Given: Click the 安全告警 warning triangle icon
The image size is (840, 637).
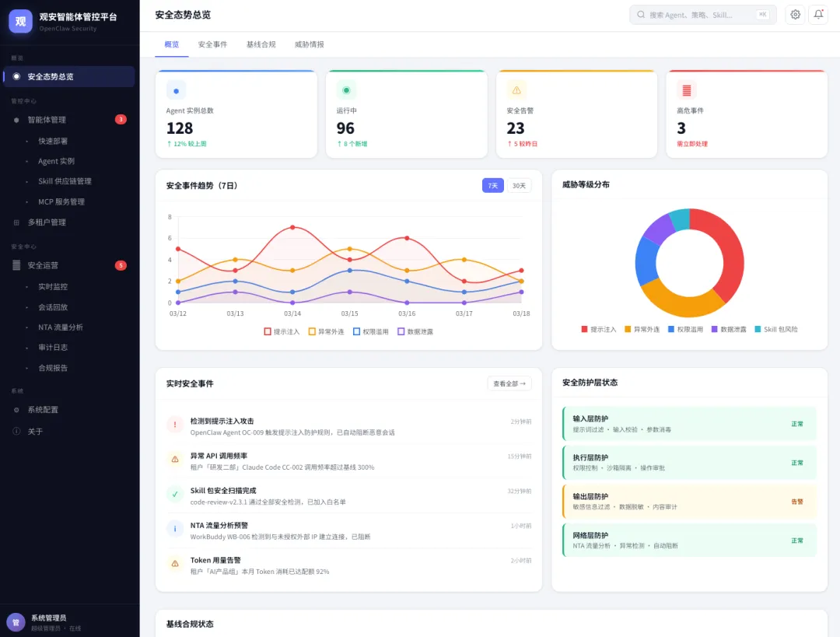Looking at the screenshot, I should pyautogui.click(x=516, y=90).
